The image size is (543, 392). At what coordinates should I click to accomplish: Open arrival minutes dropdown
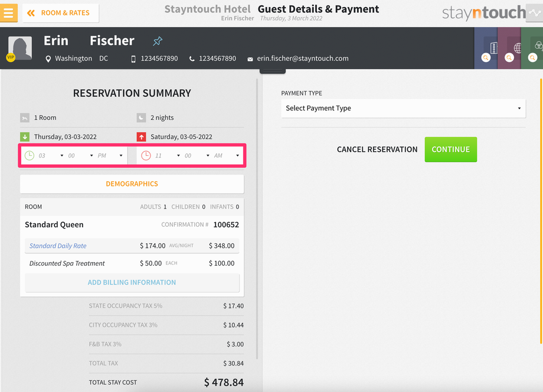click(81, 156)
